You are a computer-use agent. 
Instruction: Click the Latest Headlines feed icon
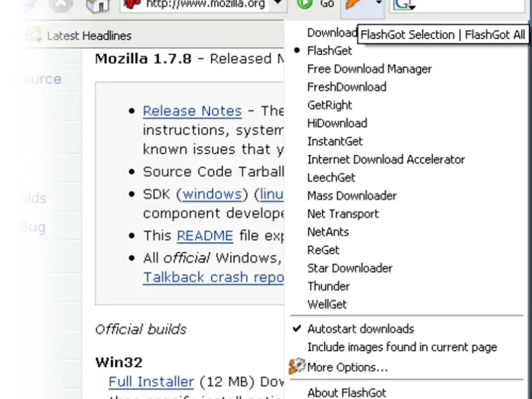click(33, 35)
